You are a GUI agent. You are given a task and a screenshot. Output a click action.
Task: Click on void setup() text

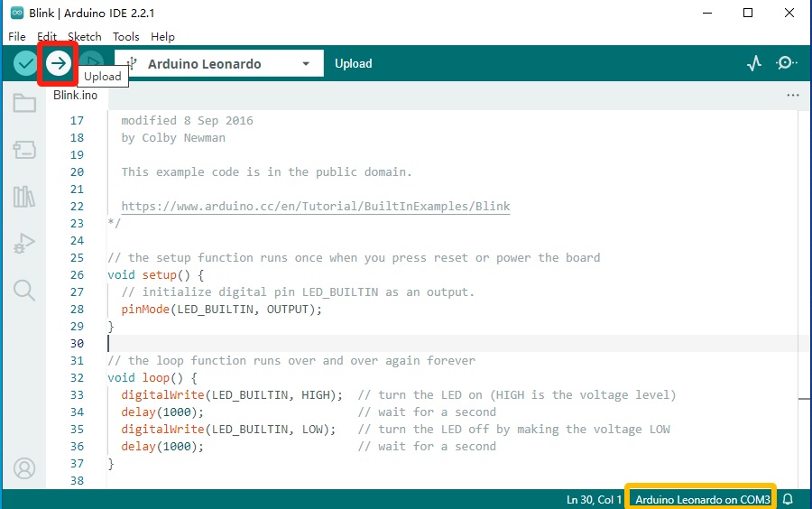click(x=155, y=275)
